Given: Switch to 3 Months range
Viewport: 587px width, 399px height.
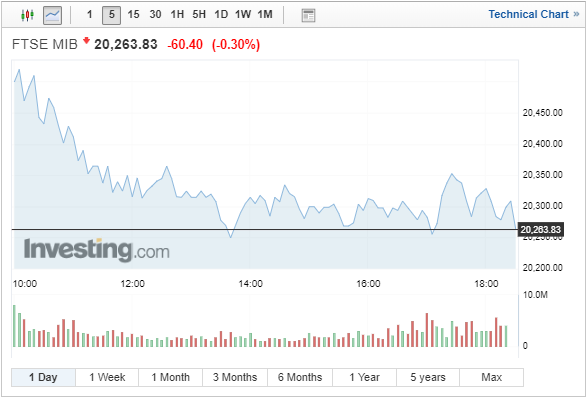Looking at the screenshot, I should pos(235,377).
